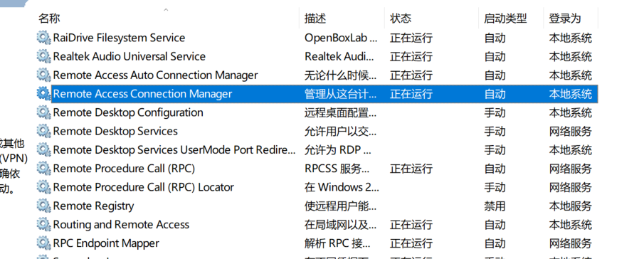Click gear icon for RPC Endpoint Mapper
Image resolution: width=644 pixels, height=259 pixels.
point(43,243)
